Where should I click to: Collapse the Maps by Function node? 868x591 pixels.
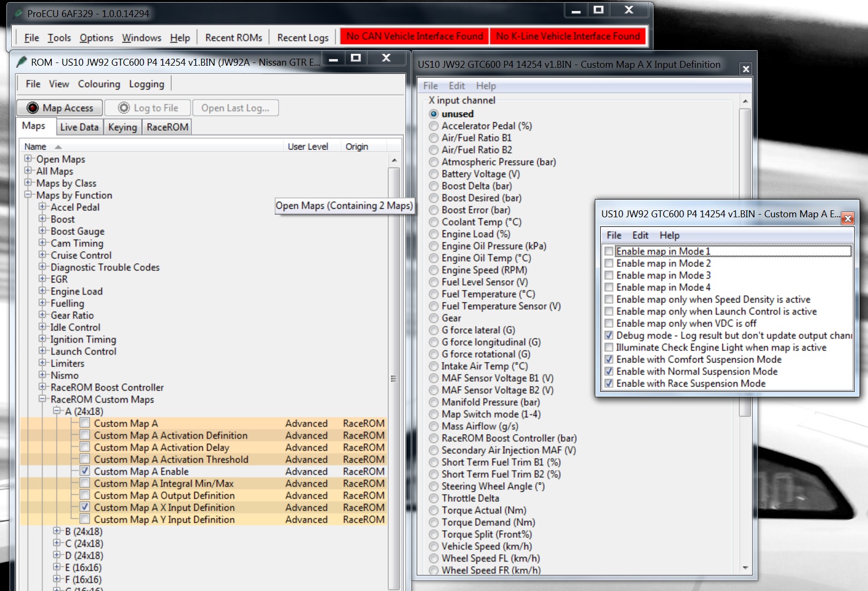click(28, 195)
